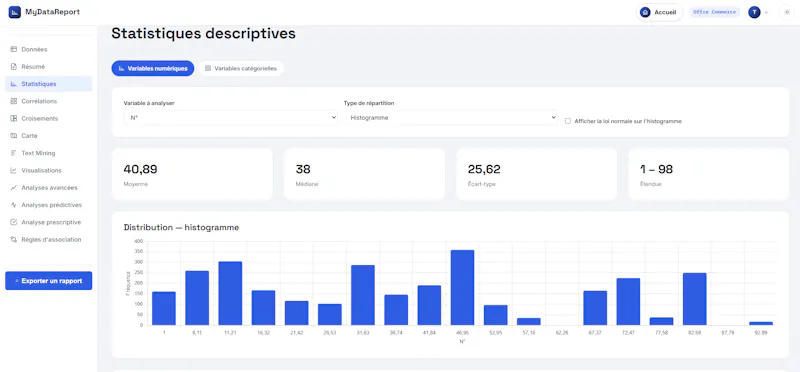Click the Règles d'association icon

coord(14,239)
